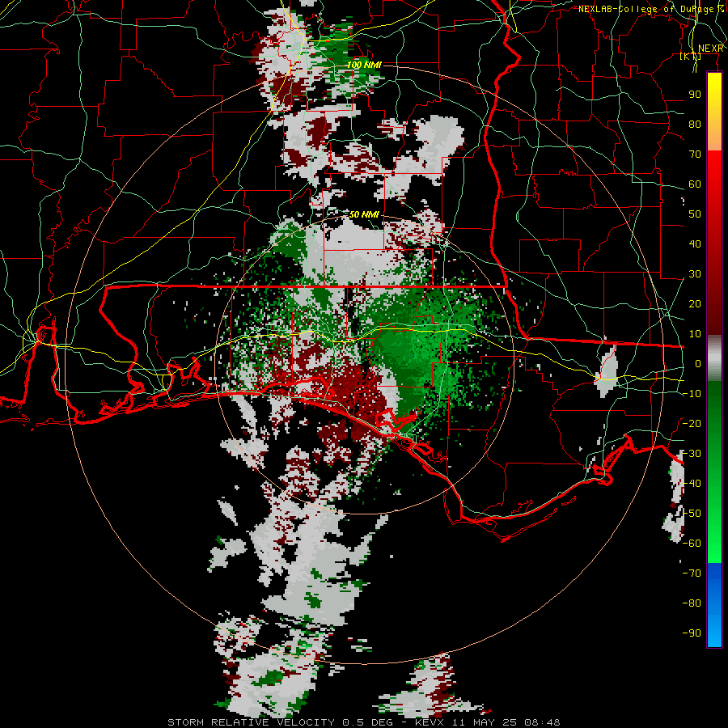Click the STORM RELATIVE VELOCITY product title
This screenshot has width=728, height=728.
pyautogui.click(x=253, y=722)
